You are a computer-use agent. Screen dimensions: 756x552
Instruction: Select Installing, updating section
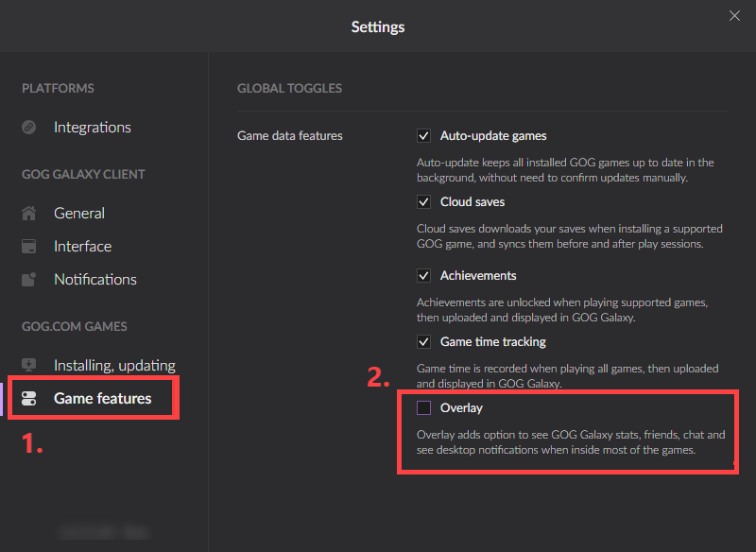click(114, 366)
